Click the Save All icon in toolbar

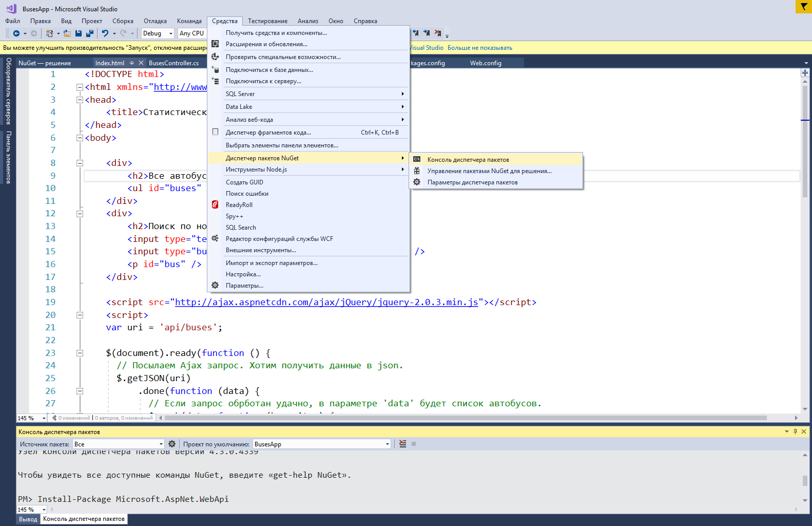coord(90,33)
